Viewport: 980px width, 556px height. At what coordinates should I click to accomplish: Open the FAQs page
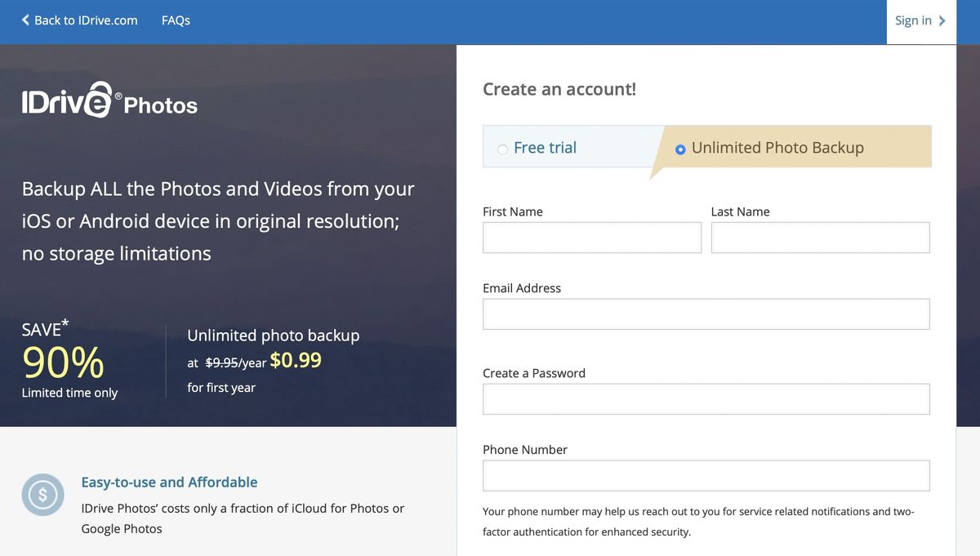pos(175,20)
